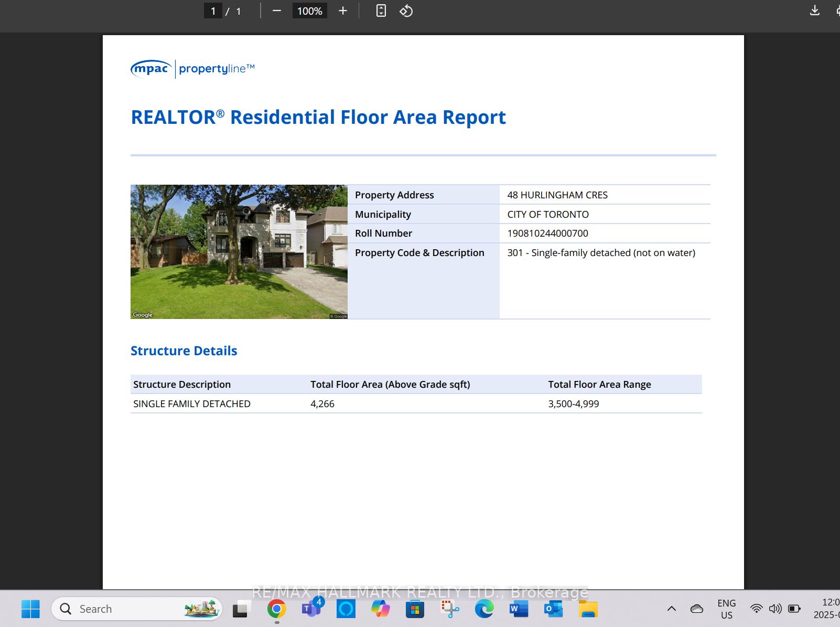Image resolution: width=840 pixels, height=627 pixels.
Task: Click the Property Code & Description label
Action: 419,253
